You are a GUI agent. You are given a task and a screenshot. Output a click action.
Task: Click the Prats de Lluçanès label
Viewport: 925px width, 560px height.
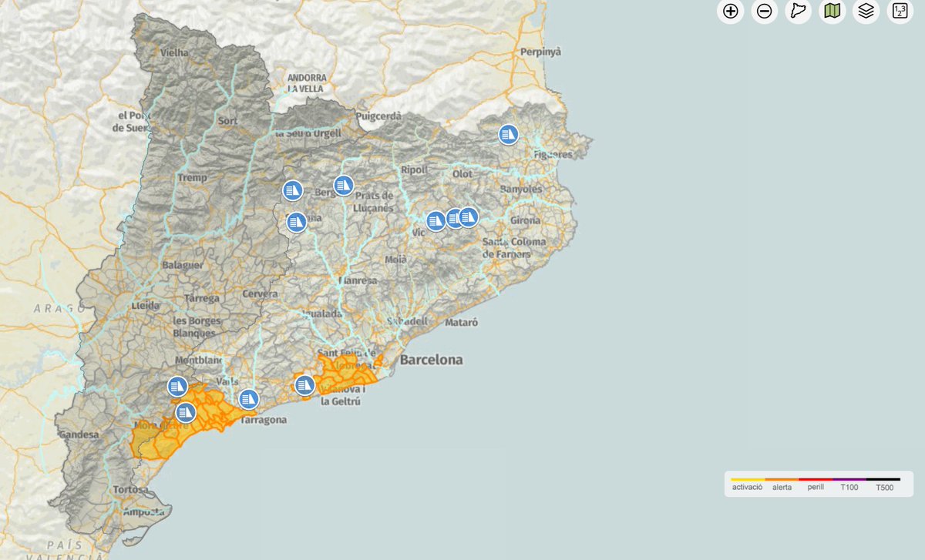[x=375, y=202]
